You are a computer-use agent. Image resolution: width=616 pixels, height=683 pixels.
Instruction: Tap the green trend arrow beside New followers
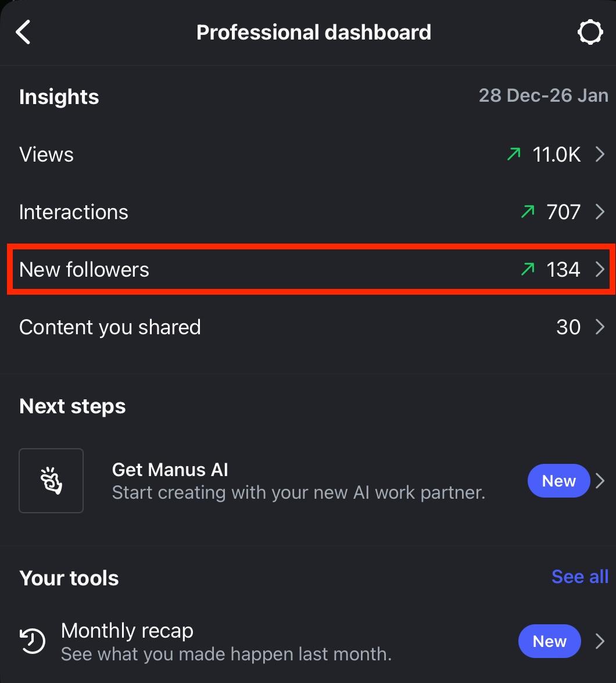coord(528,269)
